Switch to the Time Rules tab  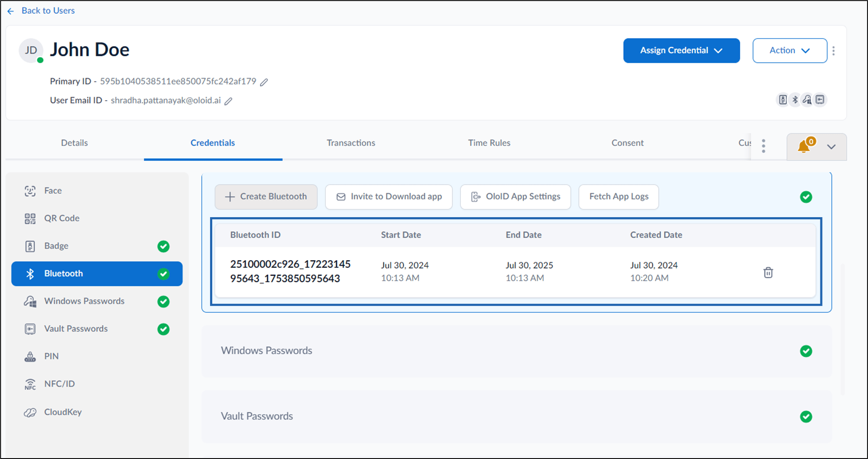[x=489, y=143]
